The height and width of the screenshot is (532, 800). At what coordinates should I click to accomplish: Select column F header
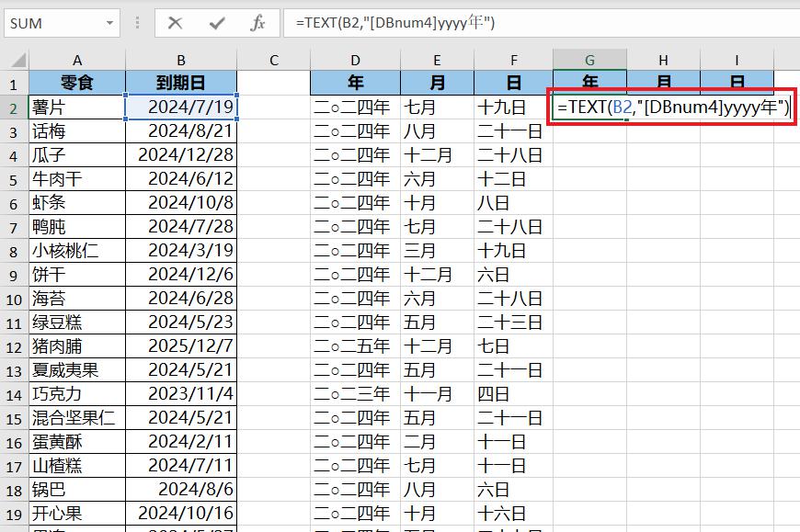pyautogui.click(x=514, y=60)
